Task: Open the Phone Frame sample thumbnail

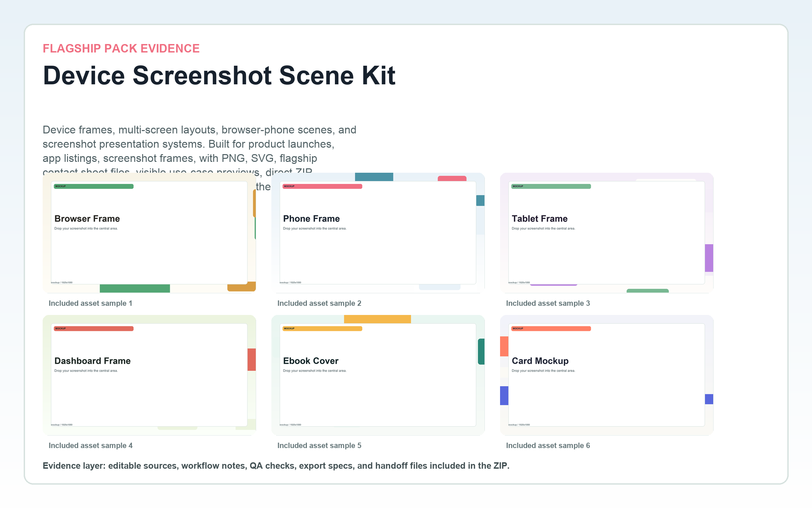Action: (x=378, y=233)
